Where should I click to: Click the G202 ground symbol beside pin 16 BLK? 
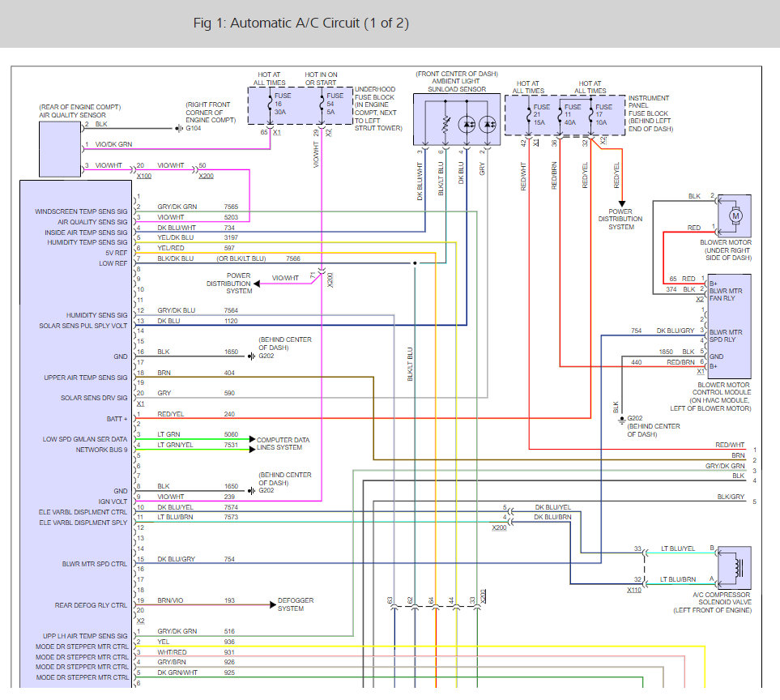click(252, 356)
